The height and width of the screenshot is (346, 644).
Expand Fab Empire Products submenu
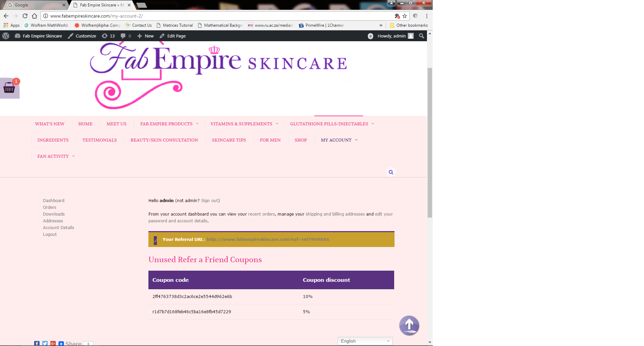[x=197, y=124]
